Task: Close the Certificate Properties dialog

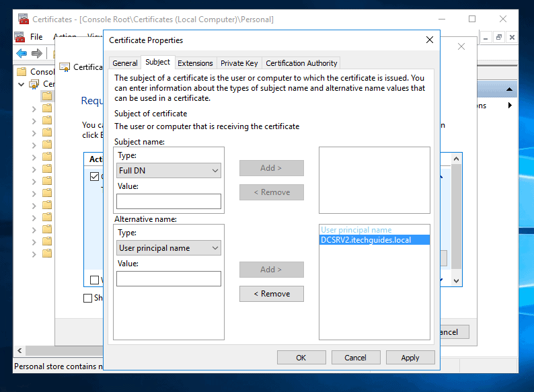Action: (430, 40)
